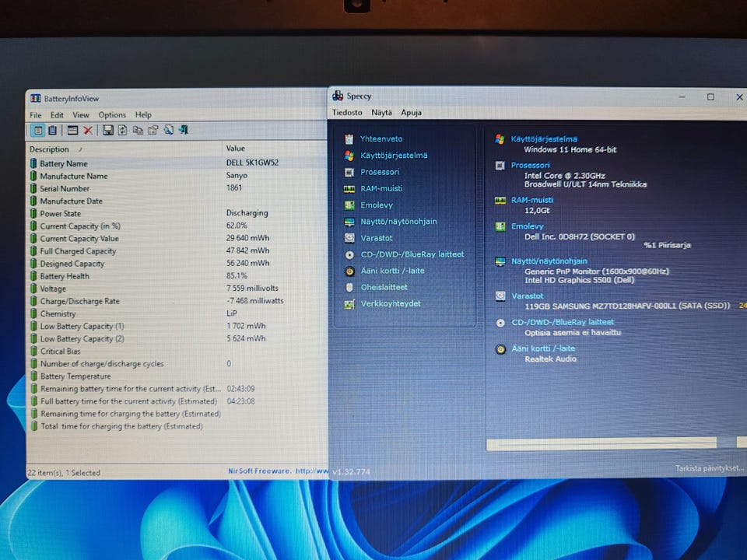747x560 pixels.
Task: Select the Full Charged Capacity row
Action: [x=177, y=251]
